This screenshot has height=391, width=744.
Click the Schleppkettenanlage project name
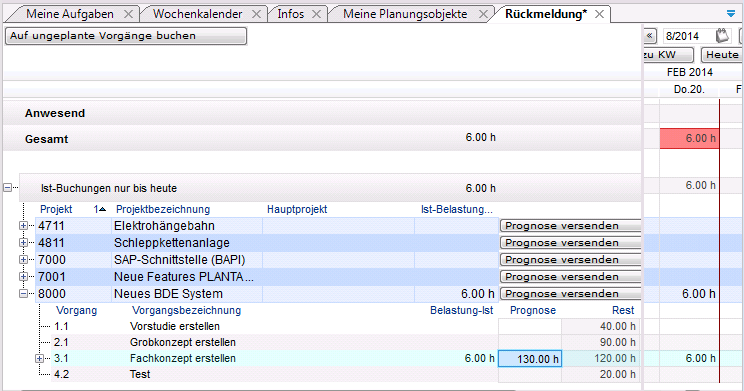(172, 243)
